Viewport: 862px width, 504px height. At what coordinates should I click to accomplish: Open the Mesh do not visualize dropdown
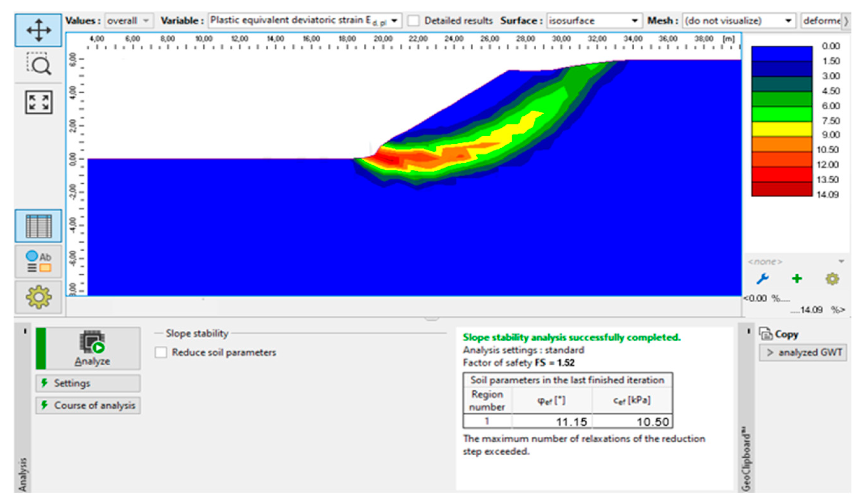pyautogui.click(x=739, y=21)
